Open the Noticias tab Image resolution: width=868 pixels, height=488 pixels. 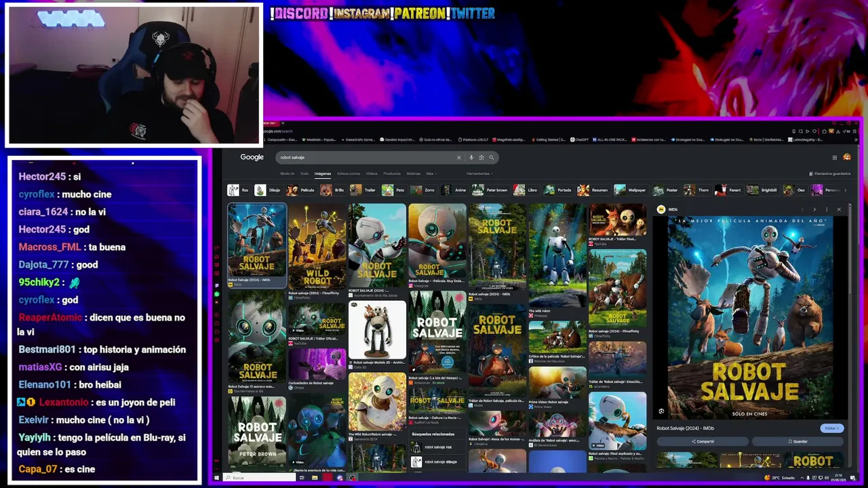pos(413,174)
